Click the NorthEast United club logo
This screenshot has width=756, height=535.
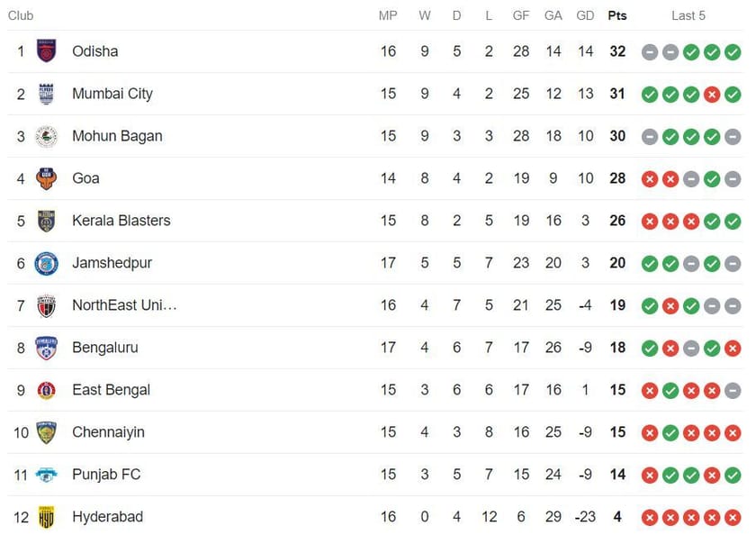click(46, 305)
